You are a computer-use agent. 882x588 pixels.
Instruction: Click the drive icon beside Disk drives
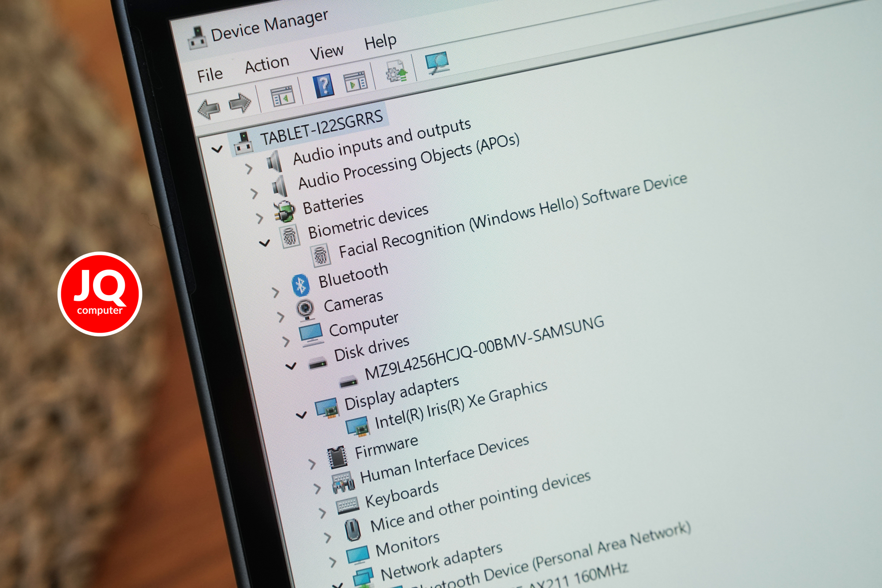coord(318,364)
